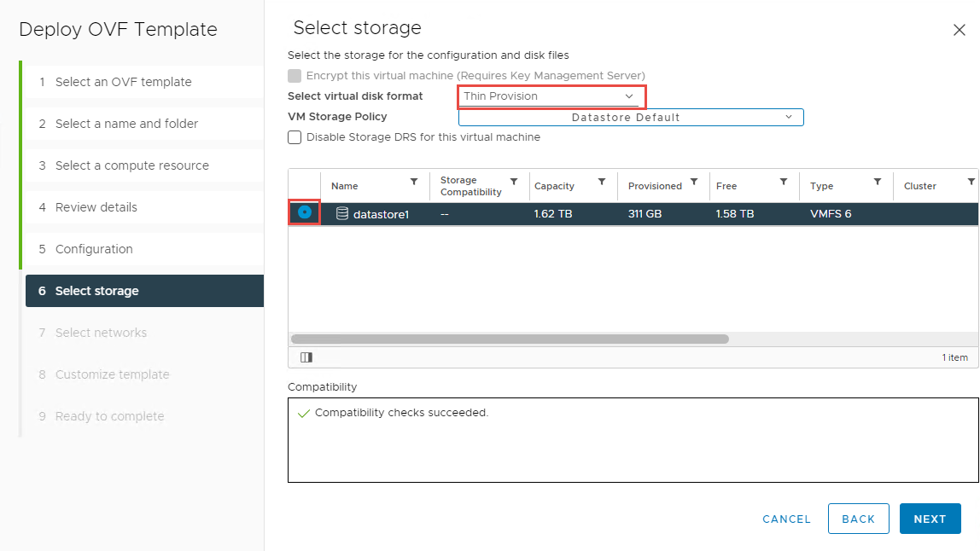980x551 pixels.
Task: Click the Encrypt this virtual machine checkbox
Action: [x=295, y=76]
